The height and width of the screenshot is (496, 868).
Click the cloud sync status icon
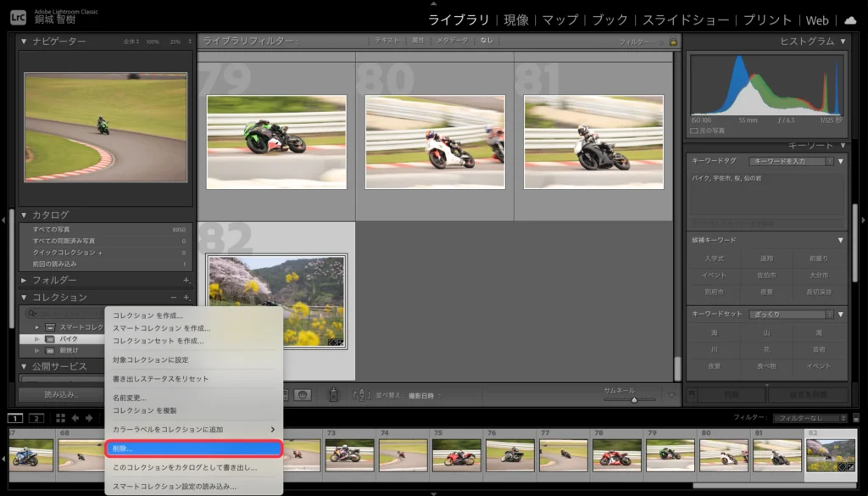[850, 20]
